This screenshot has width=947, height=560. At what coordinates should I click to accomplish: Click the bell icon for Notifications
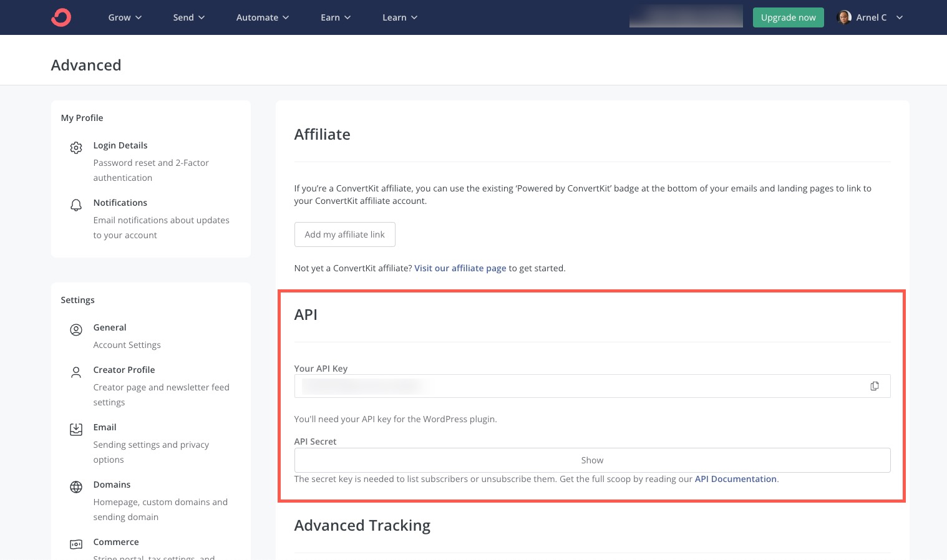(x=75, y=205)
